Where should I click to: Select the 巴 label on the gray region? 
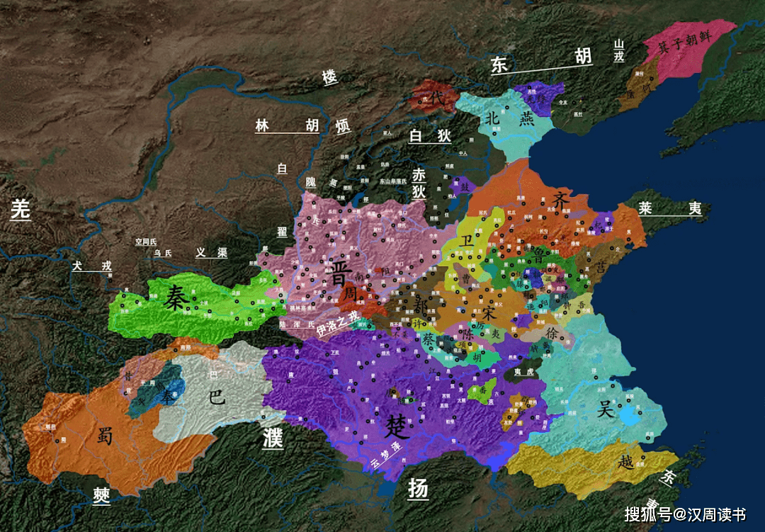click(215, 396)
